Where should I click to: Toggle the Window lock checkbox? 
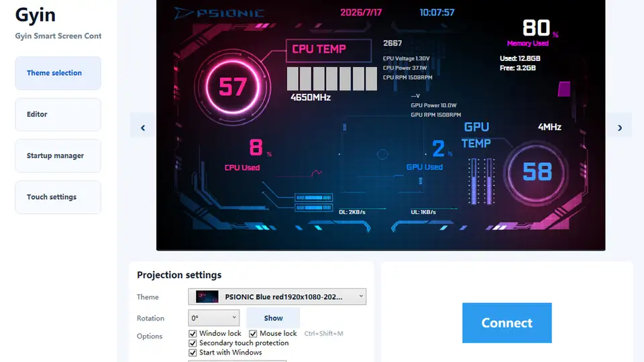pyautogui.click(x=193, y=334)
